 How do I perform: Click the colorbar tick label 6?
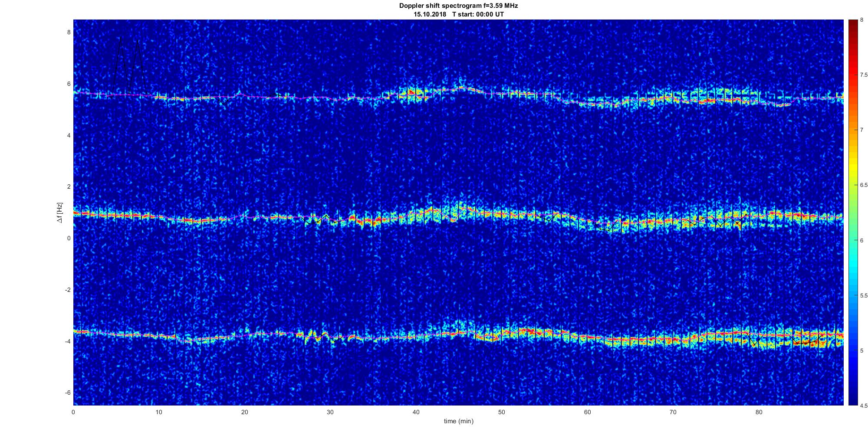pyautogui.click(x=862, y=240)
